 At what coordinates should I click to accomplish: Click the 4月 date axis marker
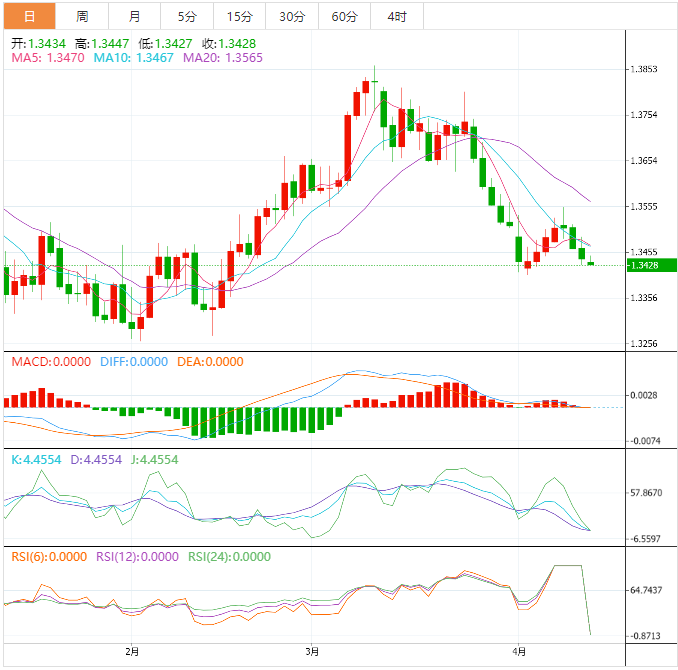pos(517,652)
